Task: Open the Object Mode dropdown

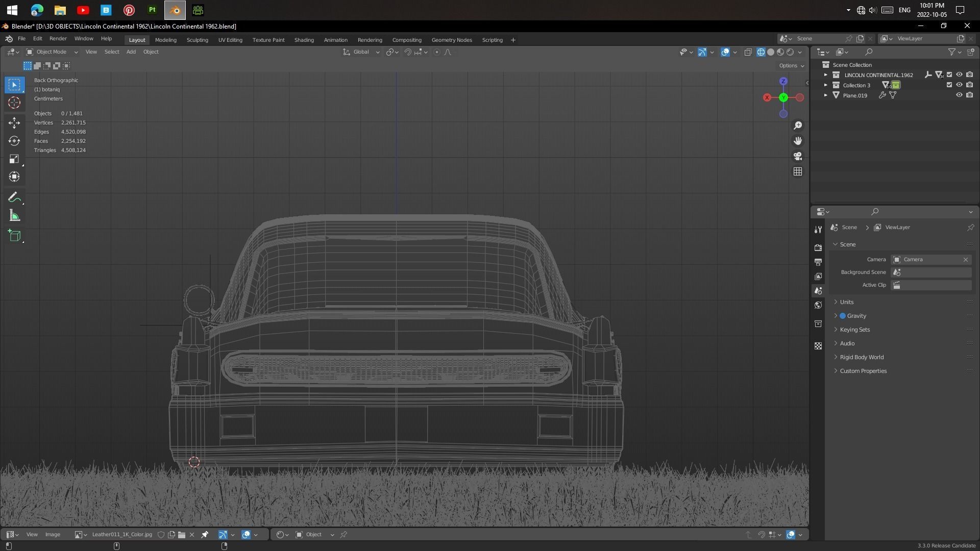Action: [52, 52]
